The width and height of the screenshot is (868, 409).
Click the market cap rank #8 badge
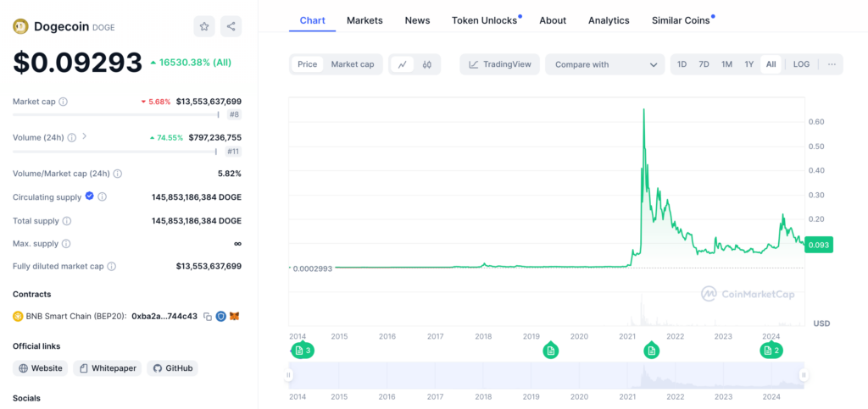[234, 115]
